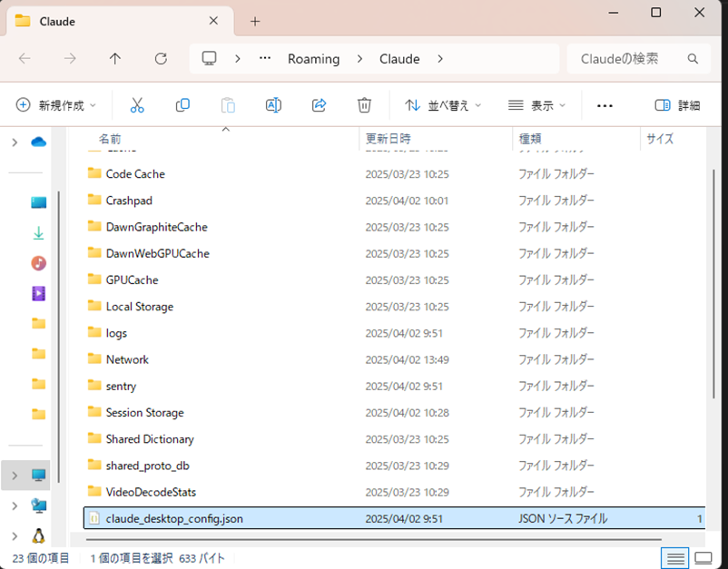Add a new tab
This screenshot has width=728, height=569.
(x=255, y=22)
